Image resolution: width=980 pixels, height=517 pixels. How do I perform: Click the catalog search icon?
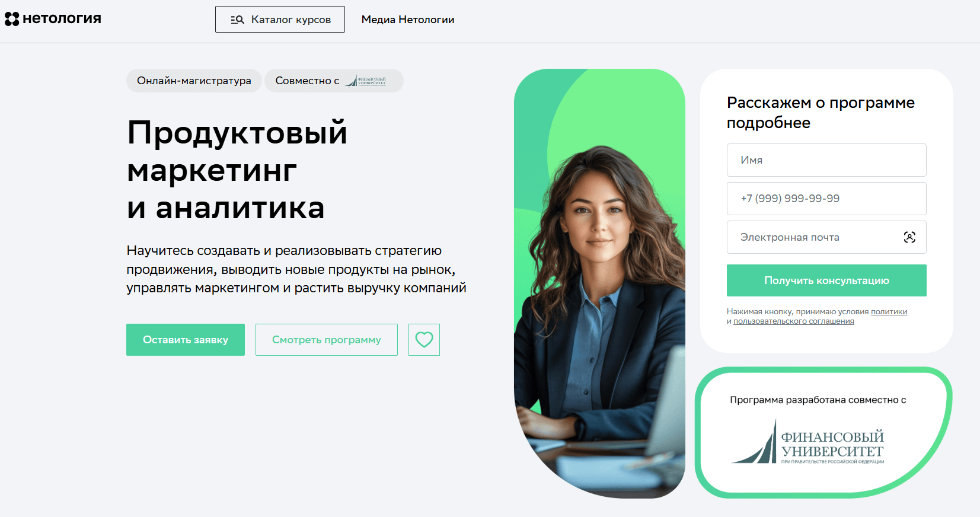(x=237, y=20)
